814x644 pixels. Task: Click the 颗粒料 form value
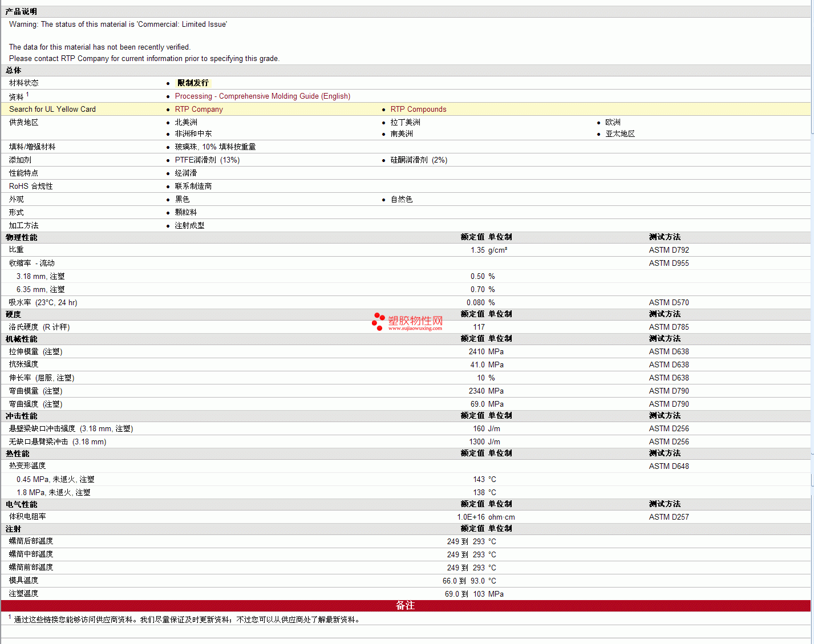[x=186, y=213]
